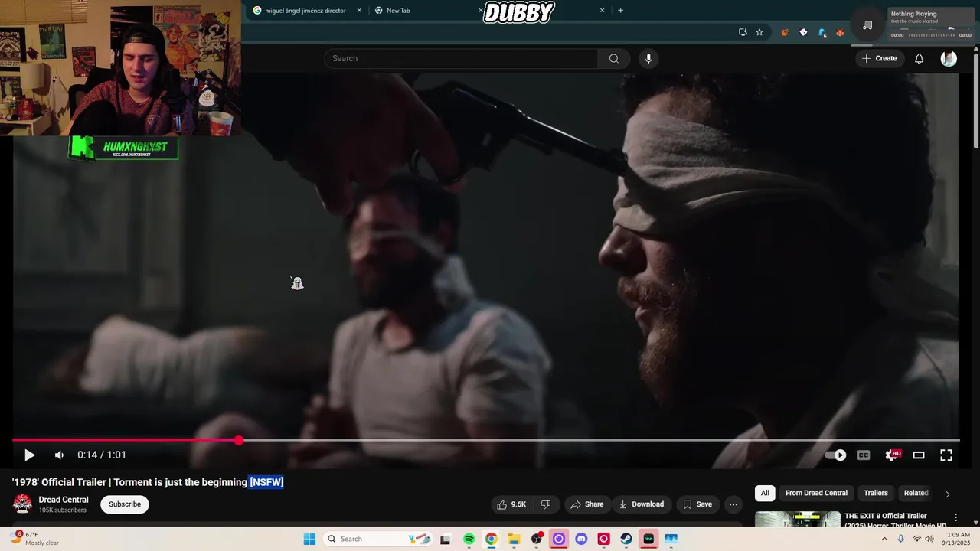Start voice search with microphone
The image size is (980, 551).
point(648,59)
